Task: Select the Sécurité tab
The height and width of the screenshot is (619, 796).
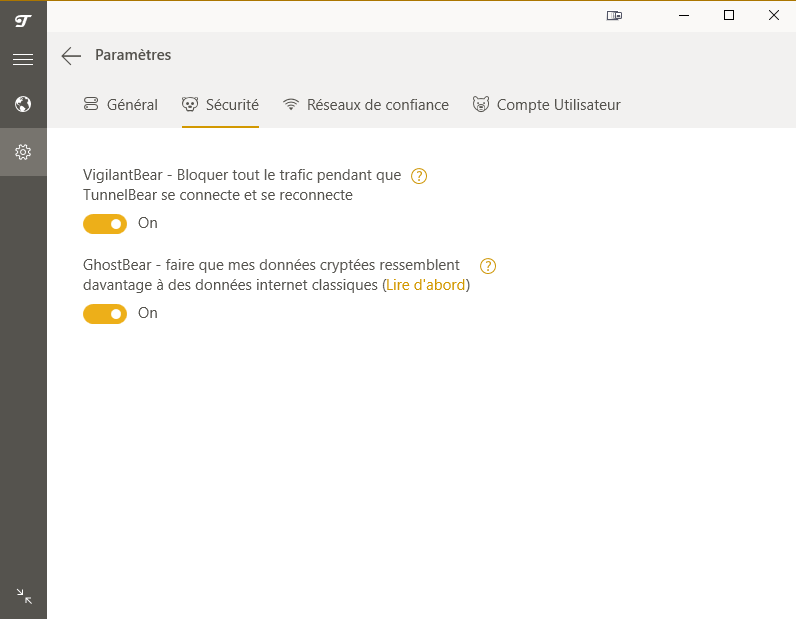Action: point(220,105)
